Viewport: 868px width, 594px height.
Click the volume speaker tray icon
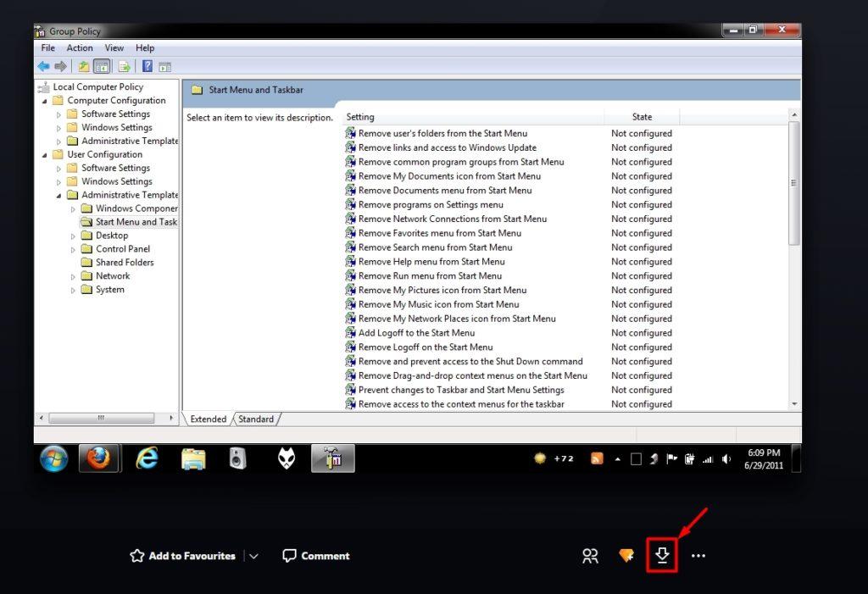[726, 459]
